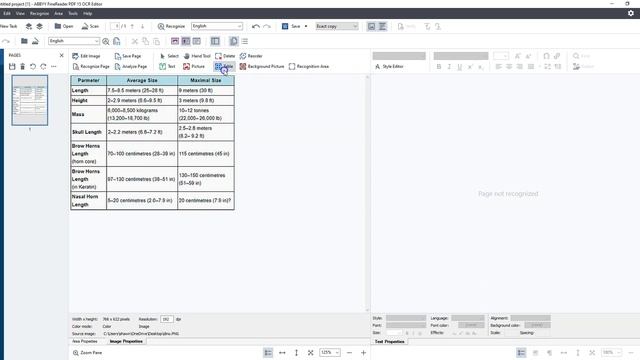Image resolution: width=640 pixels, height=360 pixels.
Task: Toggle the Text pane view icon
Action: 382,26
